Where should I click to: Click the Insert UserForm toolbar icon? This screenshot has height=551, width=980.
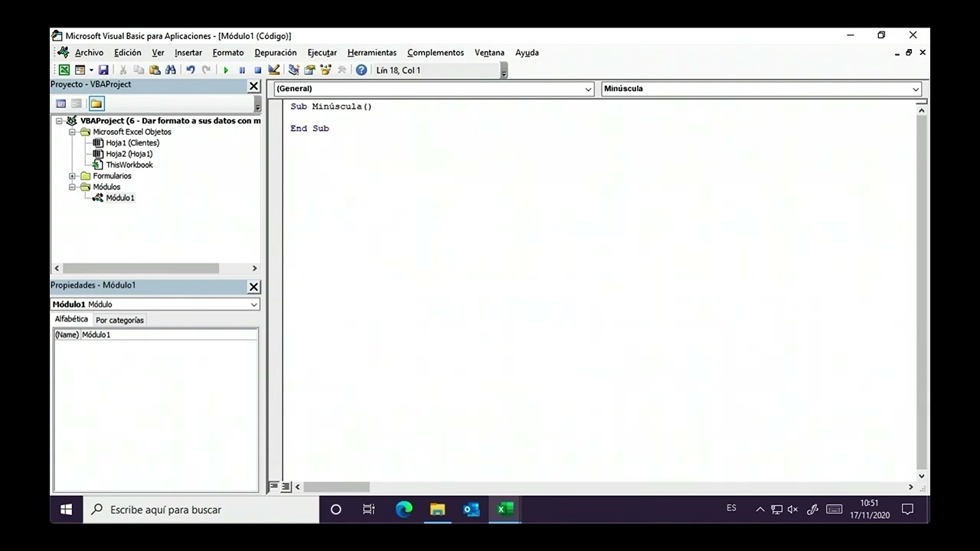(x=79, y=70)
